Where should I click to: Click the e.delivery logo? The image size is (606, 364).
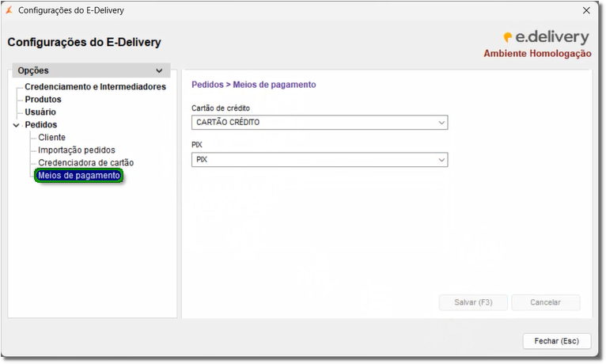[546, 37]
